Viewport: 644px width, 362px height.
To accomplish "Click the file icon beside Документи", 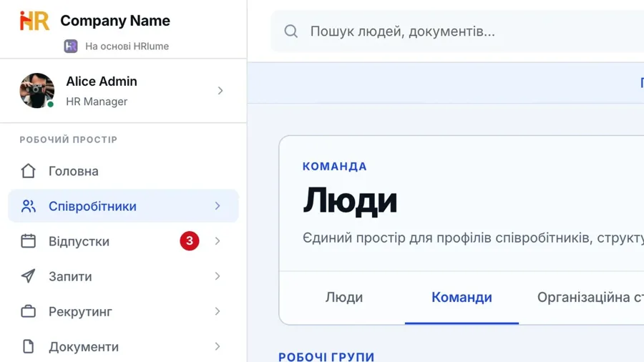I will 29,346.
